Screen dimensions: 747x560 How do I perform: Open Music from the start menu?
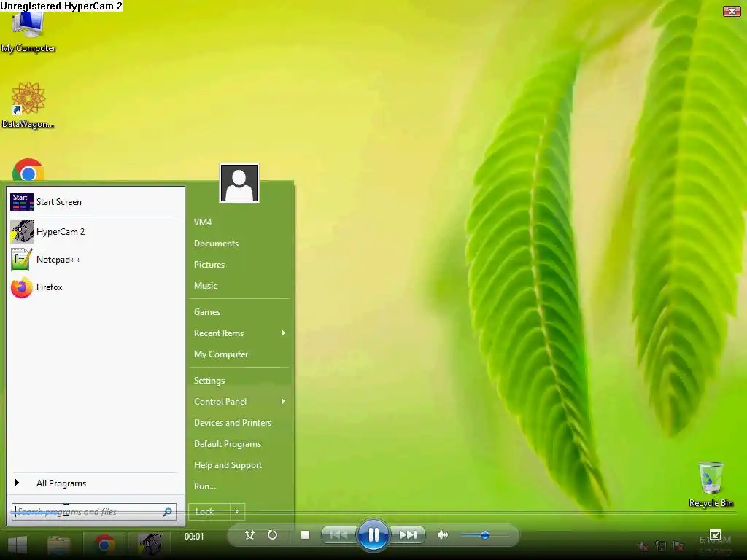pyautogui.click(x=205, y=286)
